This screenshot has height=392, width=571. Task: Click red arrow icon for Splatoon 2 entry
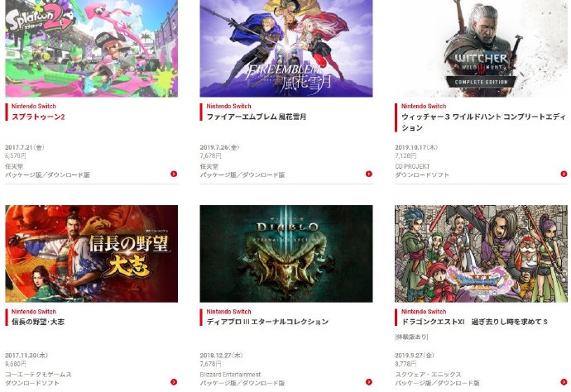pos(174,174)
